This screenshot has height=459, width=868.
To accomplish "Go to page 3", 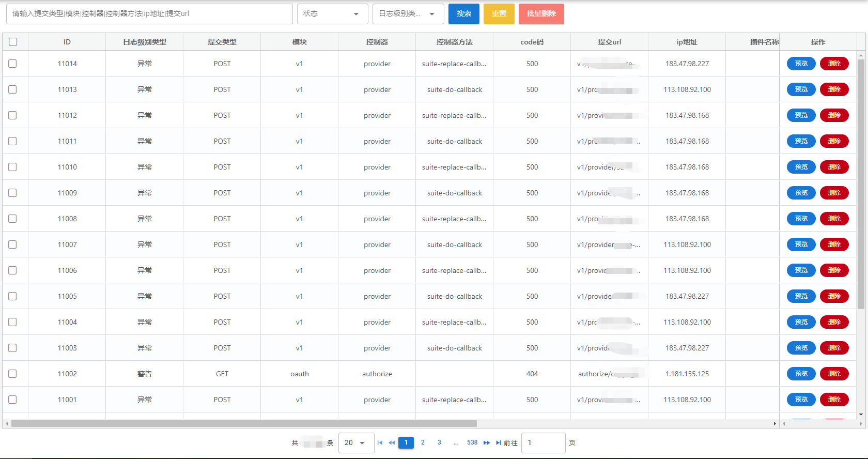I will pyautogui.click(x=439, y=442).
